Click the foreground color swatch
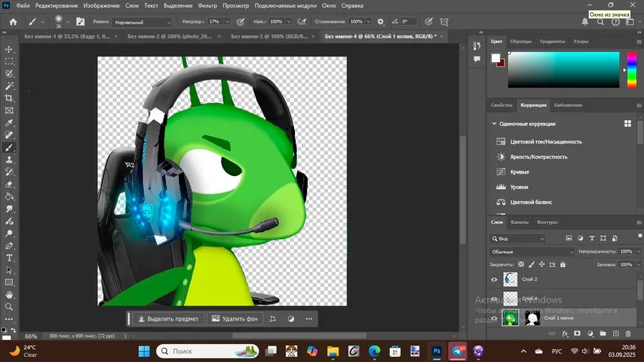The image size is (644, 362). (496, 58)
